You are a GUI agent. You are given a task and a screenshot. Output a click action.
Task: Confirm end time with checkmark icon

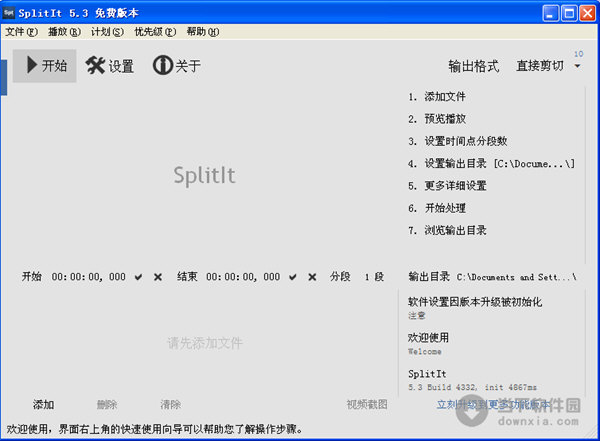[293, 277]
